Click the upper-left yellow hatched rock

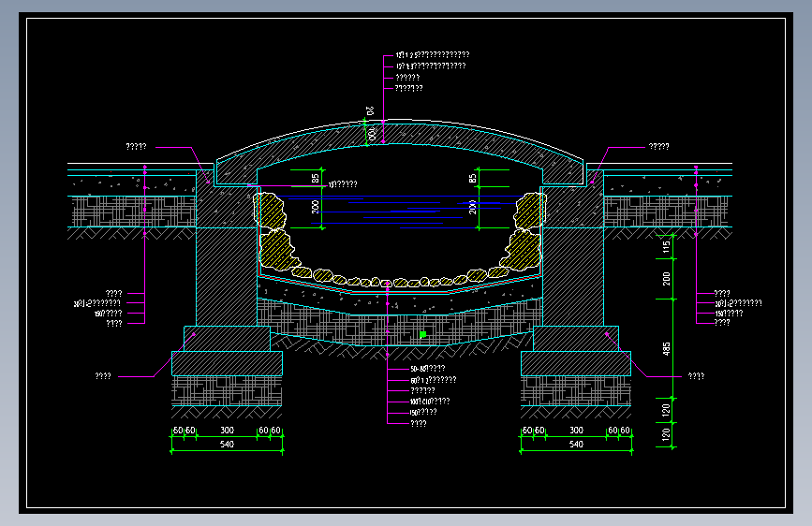tap(270, 211)
